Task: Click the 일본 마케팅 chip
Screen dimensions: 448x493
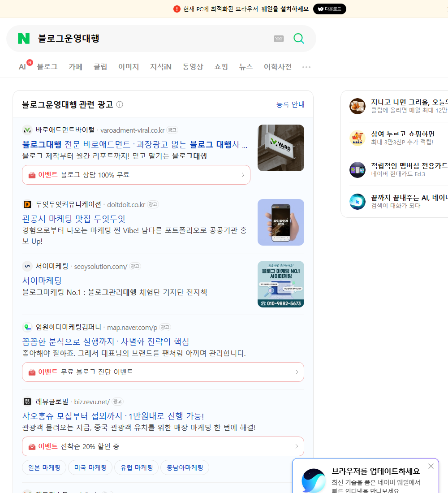Action: (44, 467)
